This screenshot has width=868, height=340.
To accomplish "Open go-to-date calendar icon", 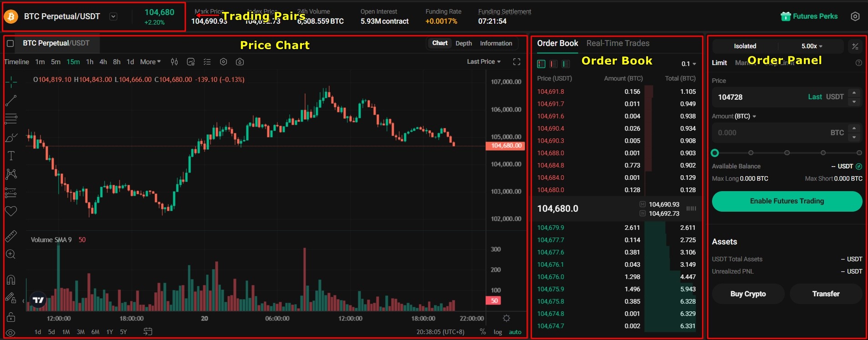I will (148, 332).
